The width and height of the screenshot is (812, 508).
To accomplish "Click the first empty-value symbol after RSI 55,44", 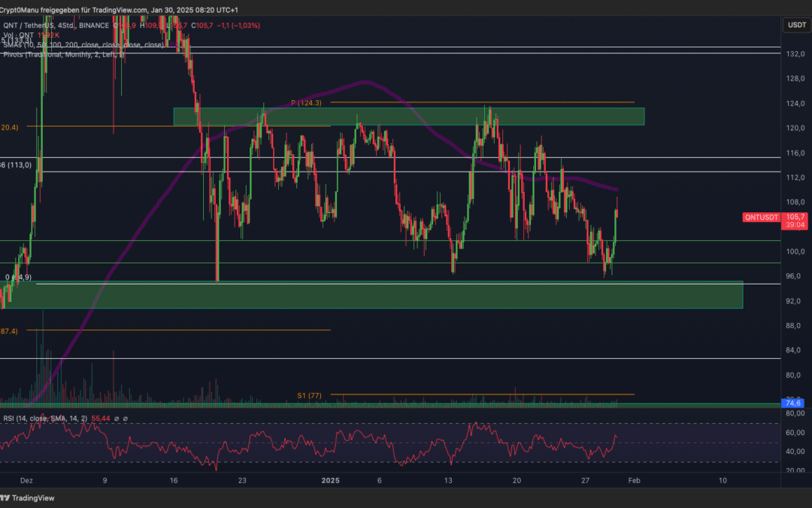I will click(x=117, y=418).
